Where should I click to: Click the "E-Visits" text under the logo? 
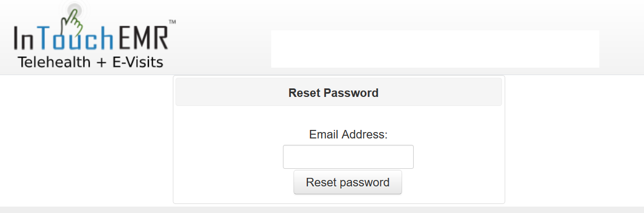[x=138, y=62]
